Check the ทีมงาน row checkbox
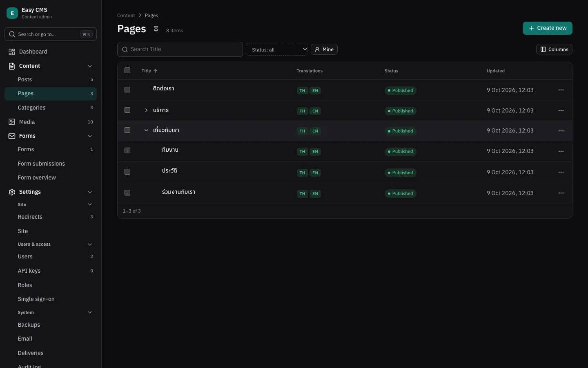Screen dimensions: 588x368 pos(127,150)
